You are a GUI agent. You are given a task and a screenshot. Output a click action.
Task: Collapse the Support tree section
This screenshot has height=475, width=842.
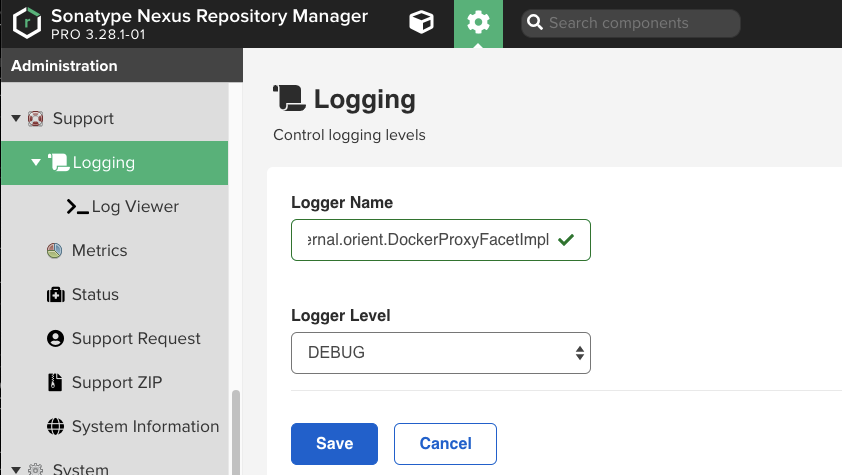point(16,119)
